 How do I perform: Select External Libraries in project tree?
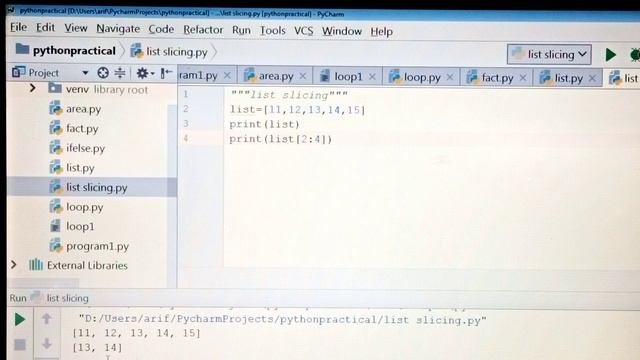[78, 265]
